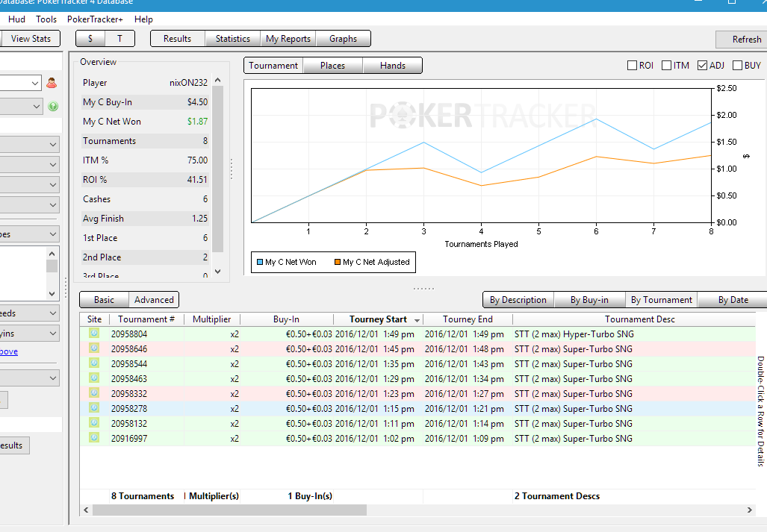
Task: Click the red player selection icon
Action: coord(52,84)
